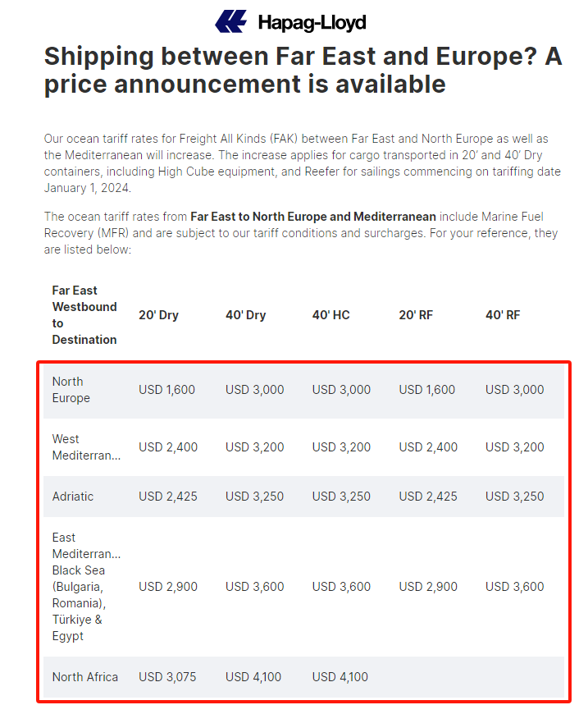
Task: Select the 40' HC column header
Action: tap(331, 315)
